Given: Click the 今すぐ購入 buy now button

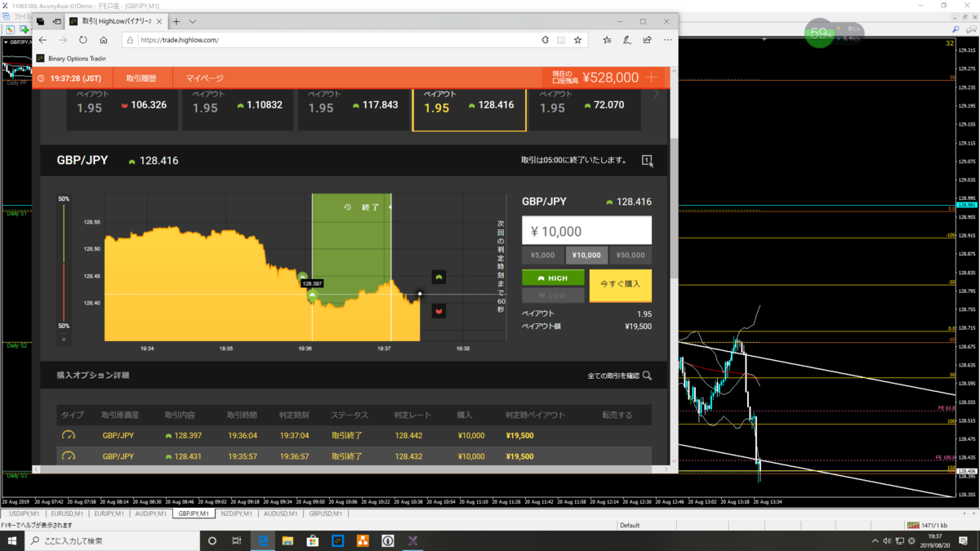Looking at the screenshot, I should [621, 285].
